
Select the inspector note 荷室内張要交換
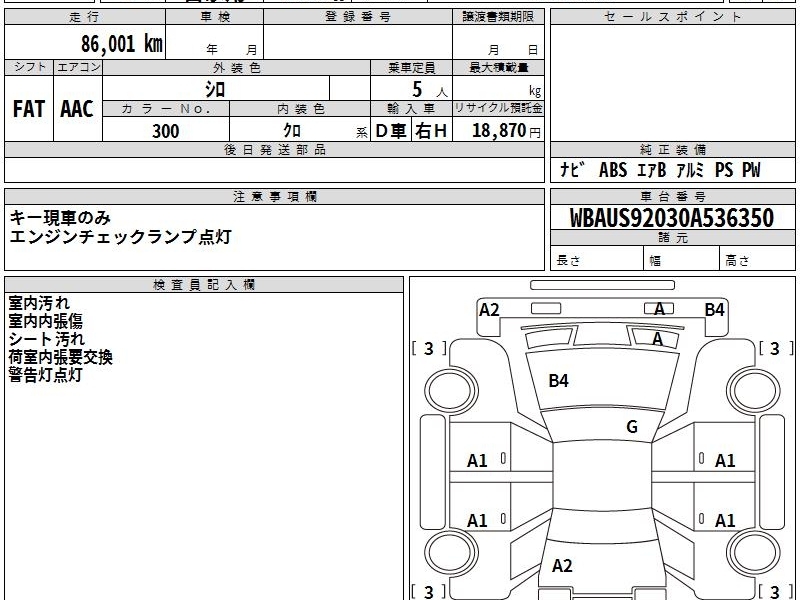coord(60,357)
